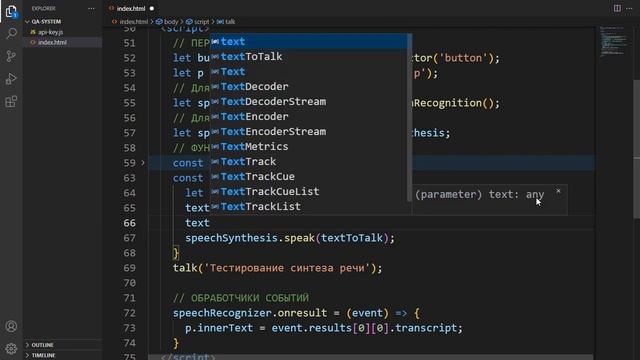Click script in the breadcrumb
The width and height of the screenshot is (640, 360).
201,22
